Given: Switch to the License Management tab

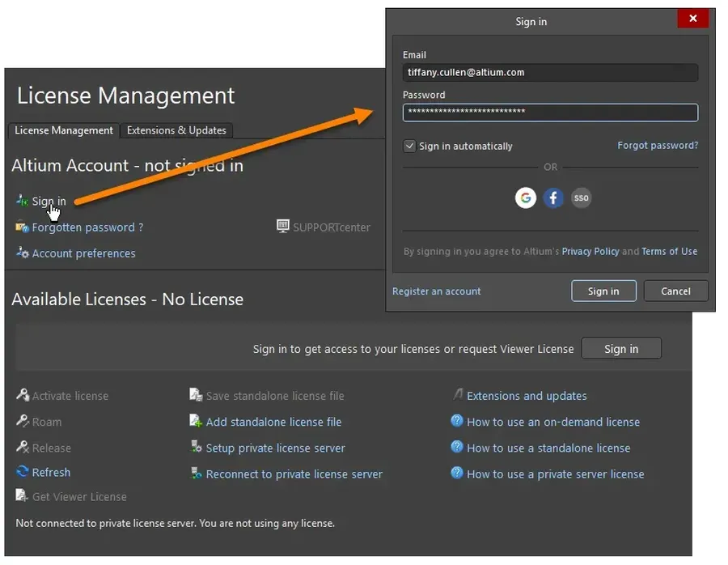Looking at the screenshot, I should click(x=64, y=130).
